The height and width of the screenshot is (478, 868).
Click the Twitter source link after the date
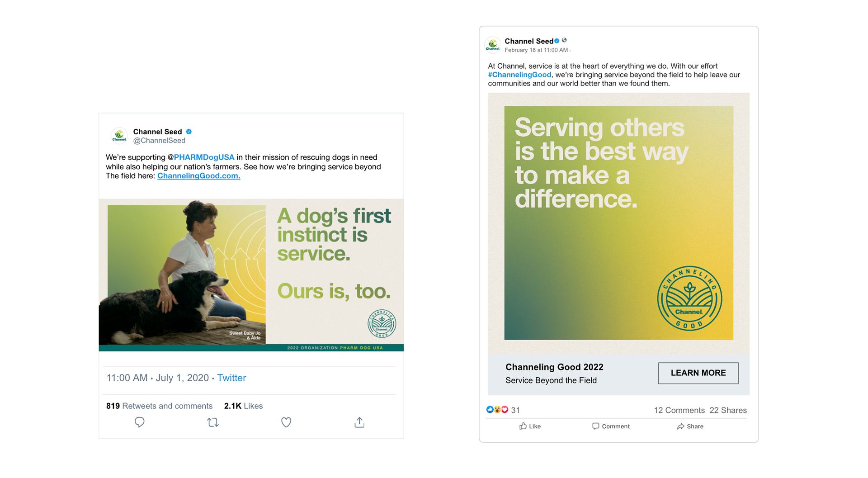[231, 378]
